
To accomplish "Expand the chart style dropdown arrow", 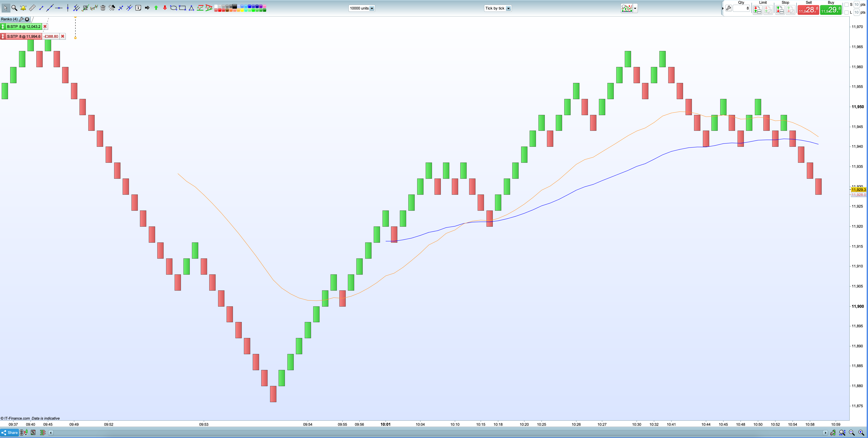I will click(x=635, y=8).
